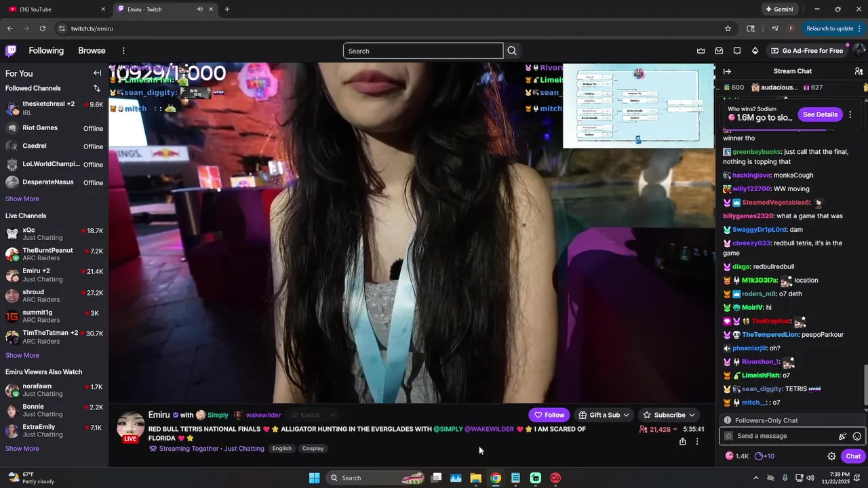This screenshot has height=488, width=868.
Task: Open the three-dot menu beside Browse
Action: [x=123, y=51]
